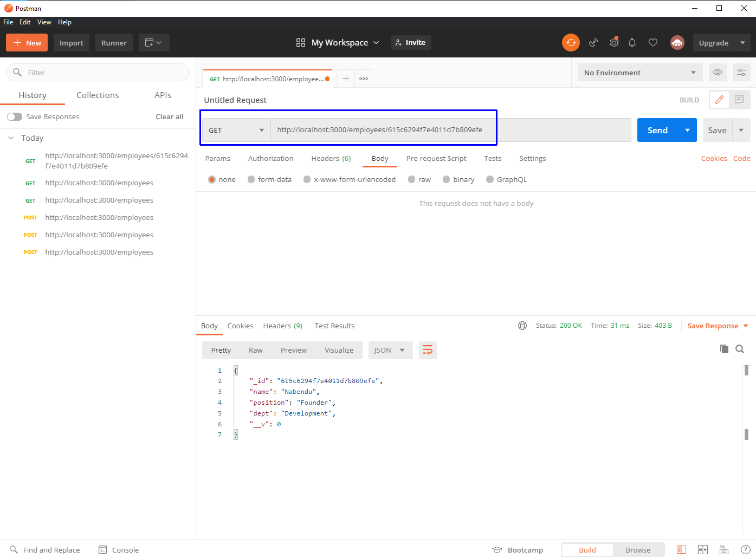Click the orange New button

pyautogui.click(x=27, y=43)
